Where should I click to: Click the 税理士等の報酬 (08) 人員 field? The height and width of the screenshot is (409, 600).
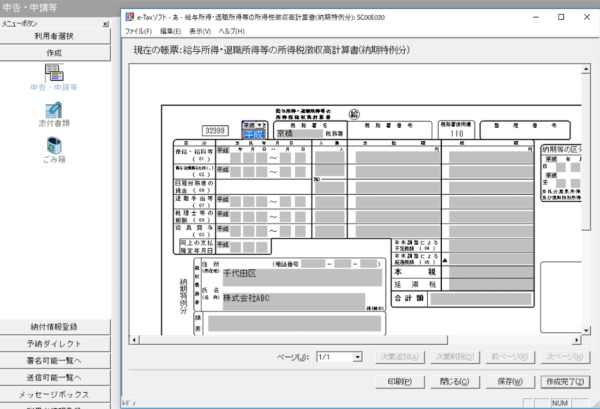329,217
